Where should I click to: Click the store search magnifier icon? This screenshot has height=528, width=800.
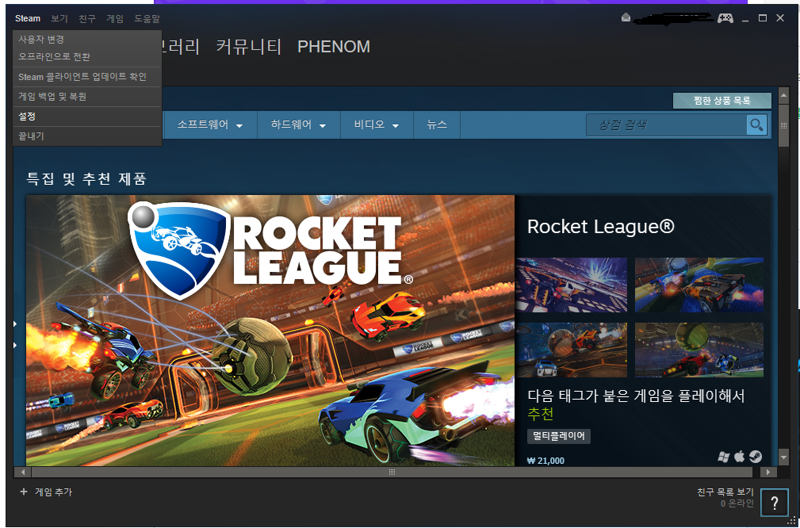tap(757, 125)
